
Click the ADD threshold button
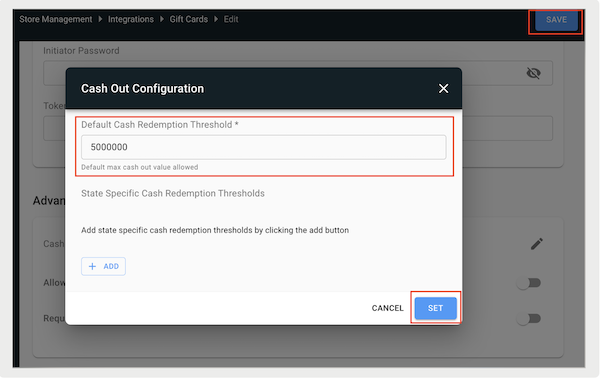coord(103,266)
